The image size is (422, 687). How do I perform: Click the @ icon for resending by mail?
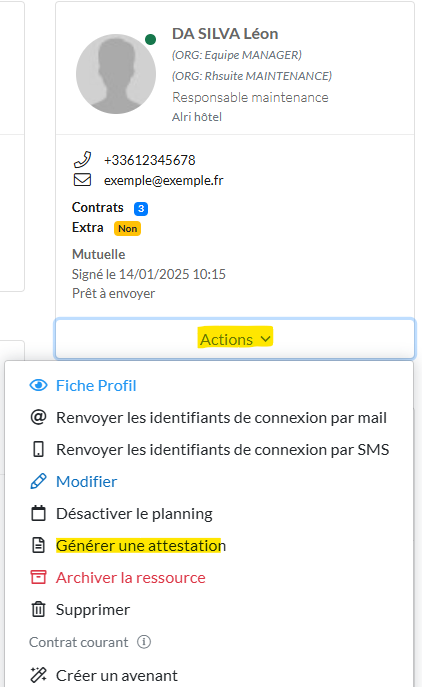click(39, 417)
